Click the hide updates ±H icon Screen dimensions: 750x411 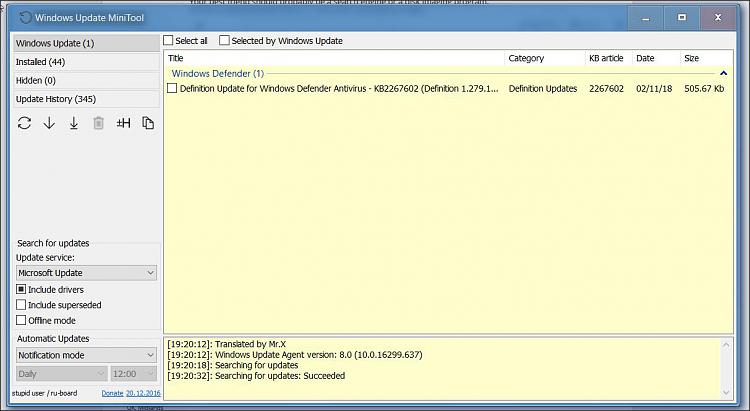click(123, 123)
